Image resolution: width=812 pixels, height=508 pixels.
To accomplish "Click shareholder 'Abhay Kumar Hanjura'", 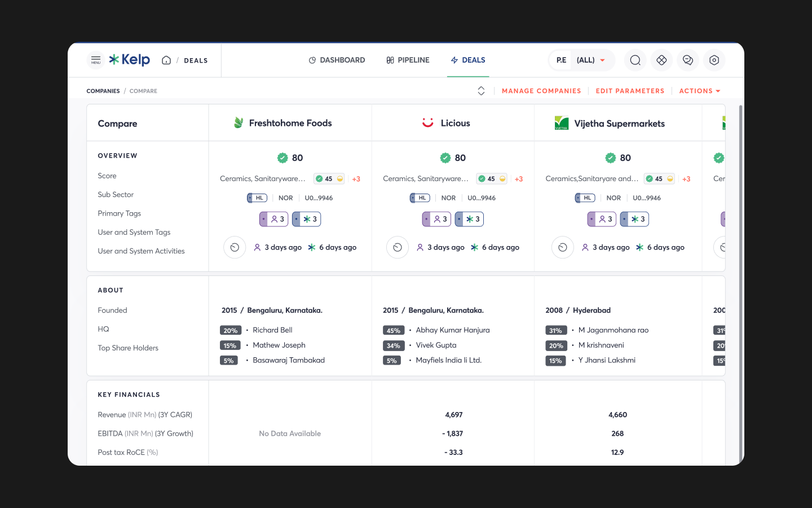I will (453, 330).
